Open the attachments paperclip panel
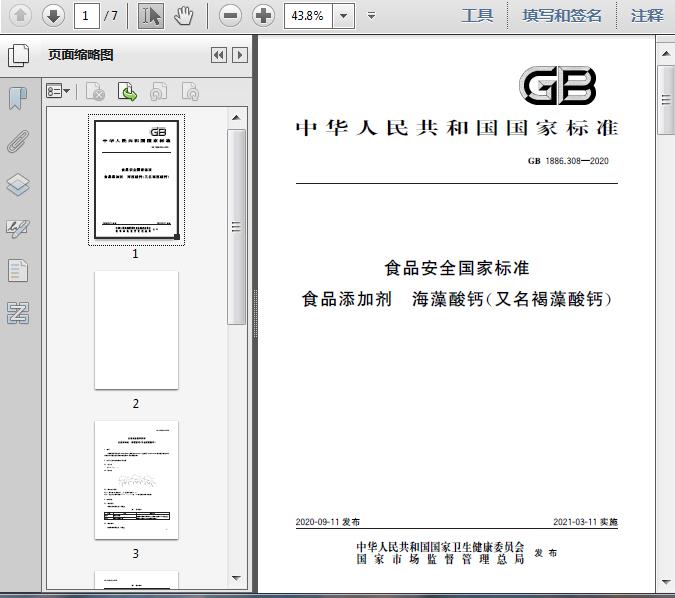The image size is (675, 598). click(18, 141)
